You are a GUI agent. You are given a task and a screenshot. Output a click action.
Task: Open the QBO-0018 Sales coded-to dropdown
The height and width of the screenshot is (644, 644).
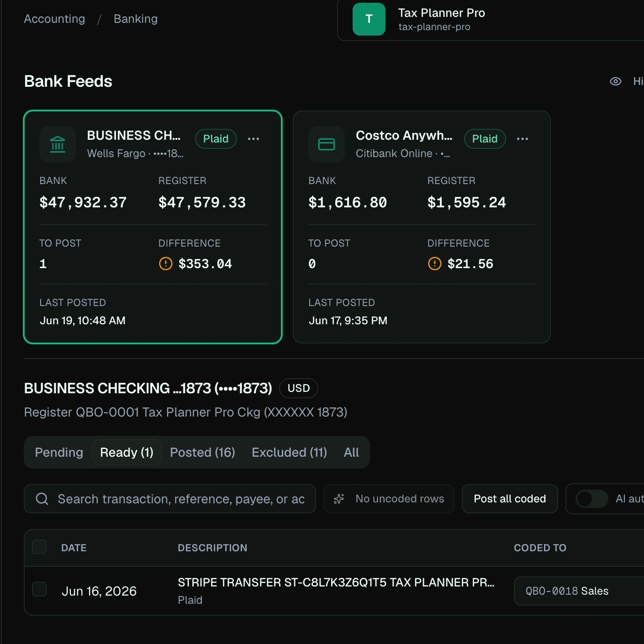tap(579, 591)
